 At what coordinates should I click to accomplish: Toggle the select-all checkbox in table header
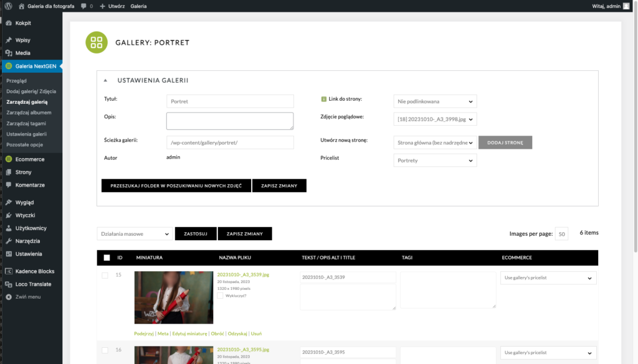[x=107, y=258]
